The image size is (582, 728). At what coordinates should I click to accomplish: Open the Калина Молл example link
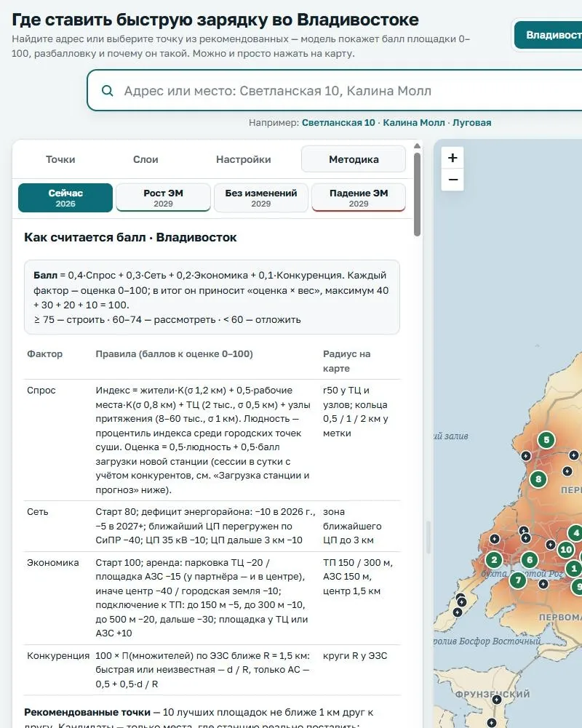(x=414, y=123)
